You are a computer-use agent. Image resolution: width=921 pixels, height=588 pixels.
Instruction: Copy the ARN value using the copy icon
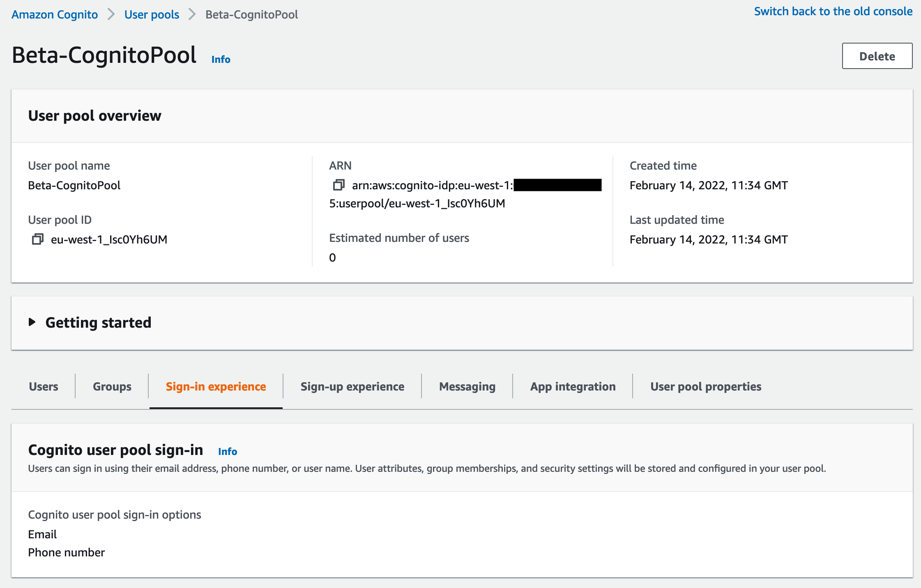(338, 186)
